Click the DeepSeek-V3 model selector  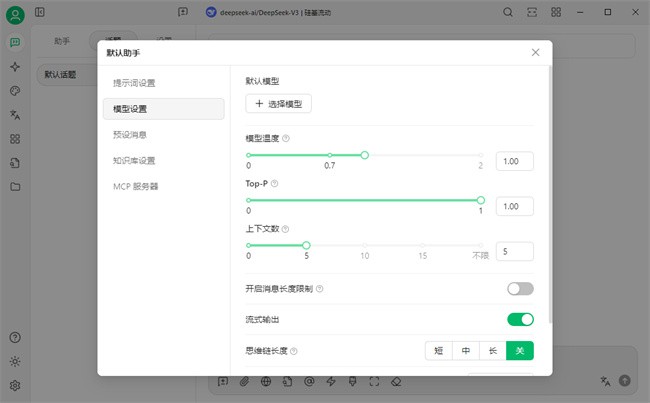coord(269,12)
